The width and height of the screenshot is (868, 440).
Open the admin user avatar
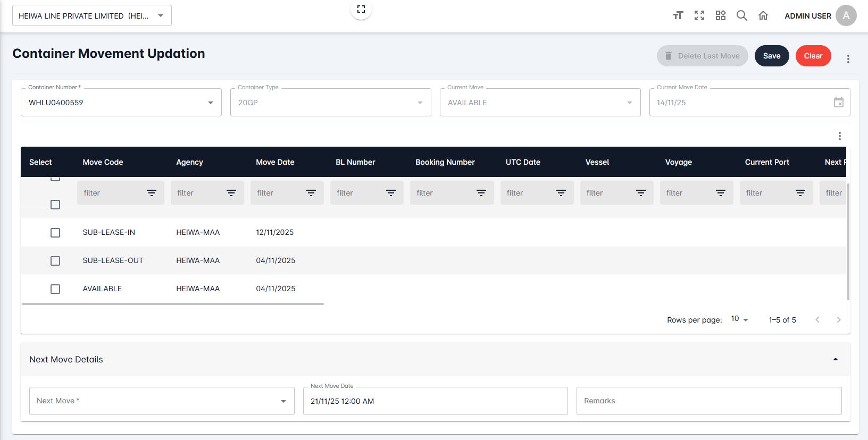coord(846,15)
